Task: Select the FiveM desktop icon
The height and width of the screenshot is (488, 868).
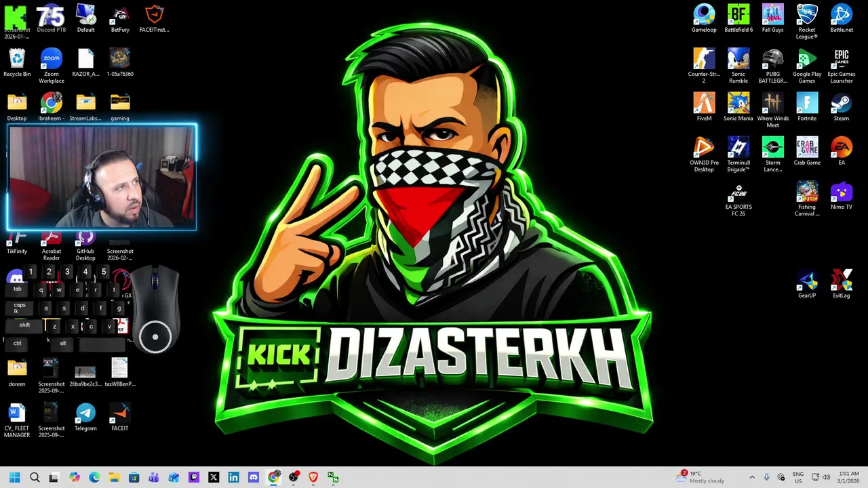Action: pyautogui.click(x=704, y=107)
